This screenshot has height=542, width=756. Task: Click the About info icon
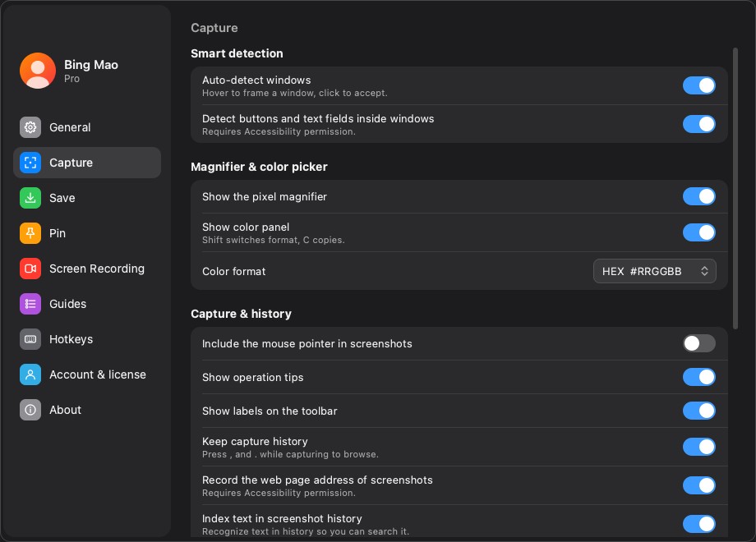[x=30, y=410]
